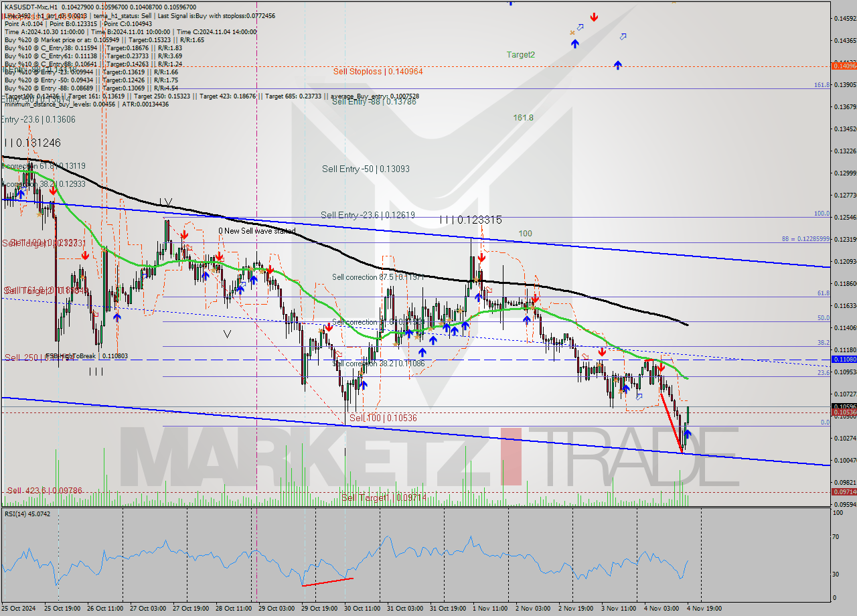
Task: Click the 'Sell Entry -23.6 | 0.12619' label
Action: pos(368,215)
